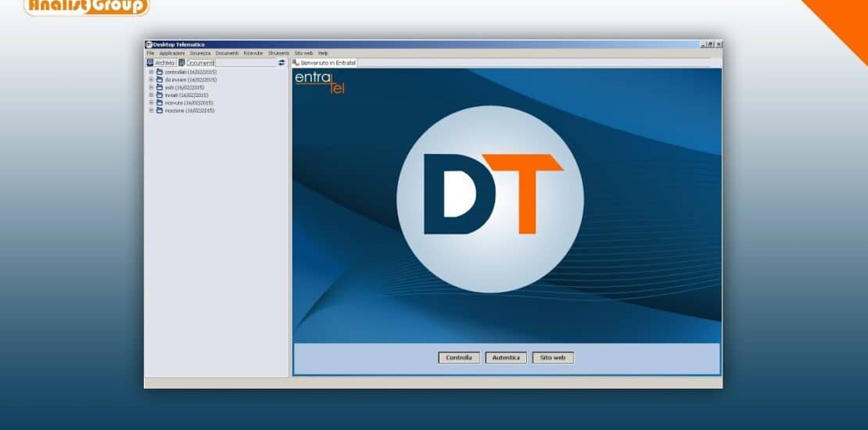
Task: Select the ricevute (16/02/2015) folder label
Action: click(x=188, y=103)
